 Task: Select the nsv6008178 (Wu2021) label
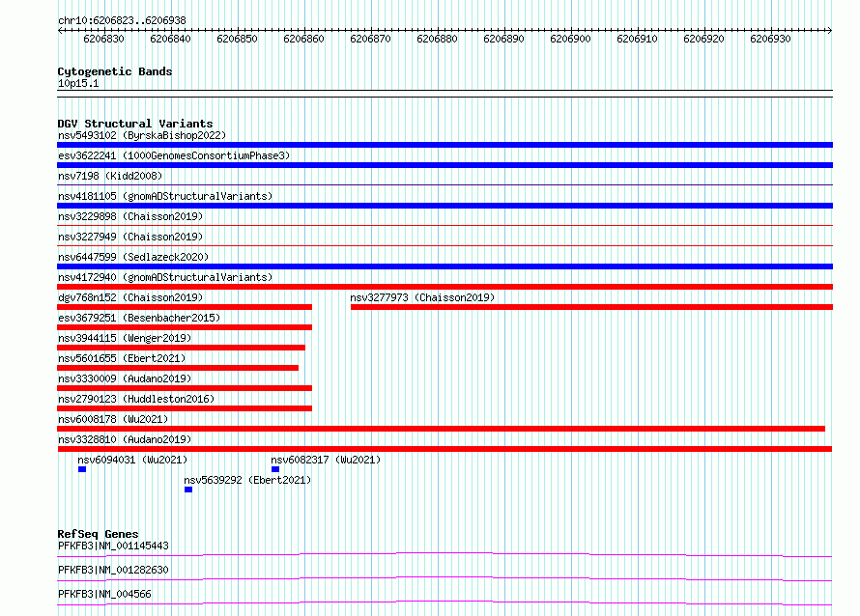click(x=113, y=419)
